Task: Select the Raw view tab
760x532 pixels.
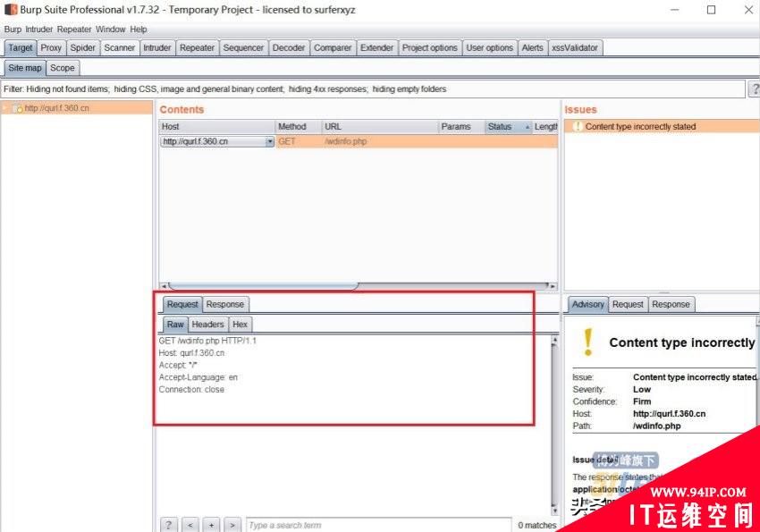Action: [x=175, y=325]
